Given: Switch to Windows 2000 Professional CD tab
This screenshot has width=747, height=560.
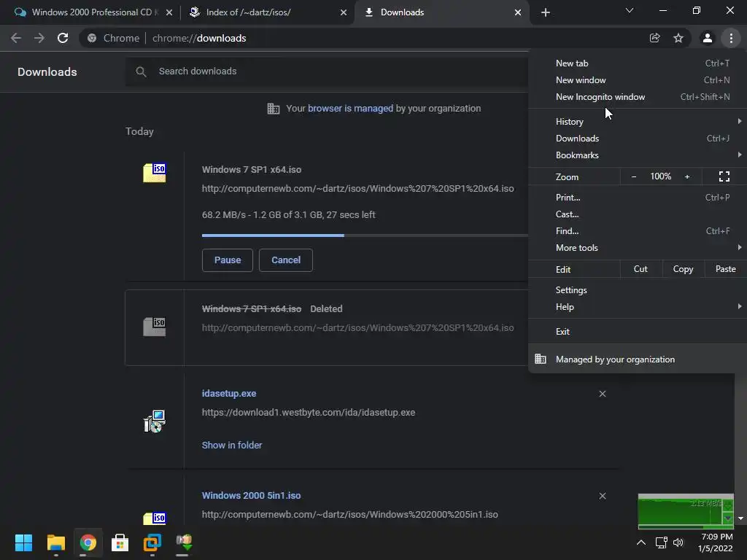Looking at the screenshot, I should pyautogui.click(x=90, y=12).
